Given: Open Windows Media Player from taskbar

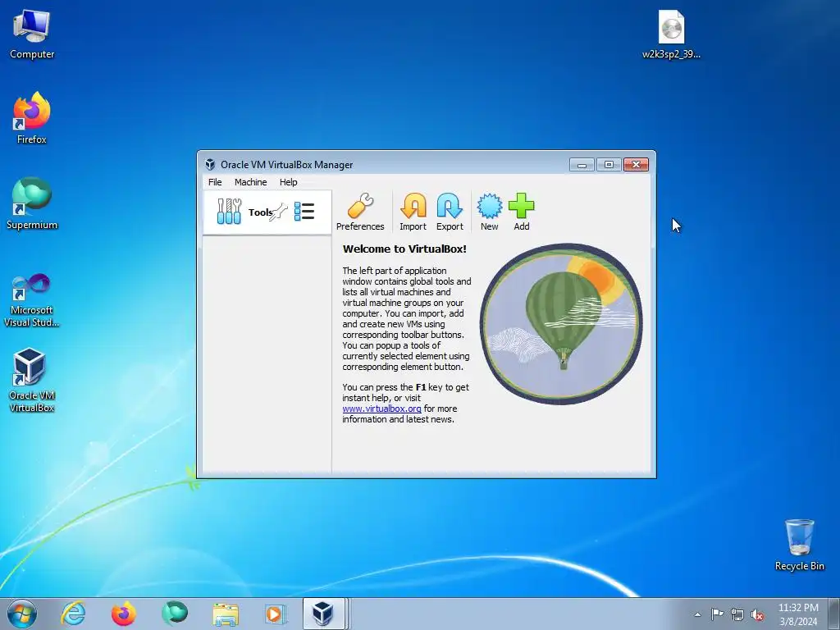Looking at the screenshot, I should coord(276,614).
